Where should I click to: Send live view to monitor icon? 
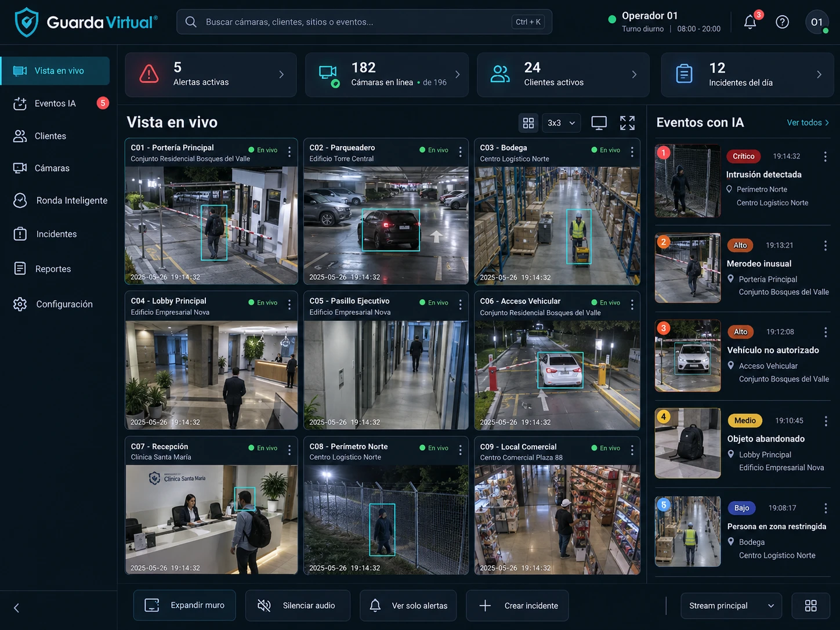[599, 122]
